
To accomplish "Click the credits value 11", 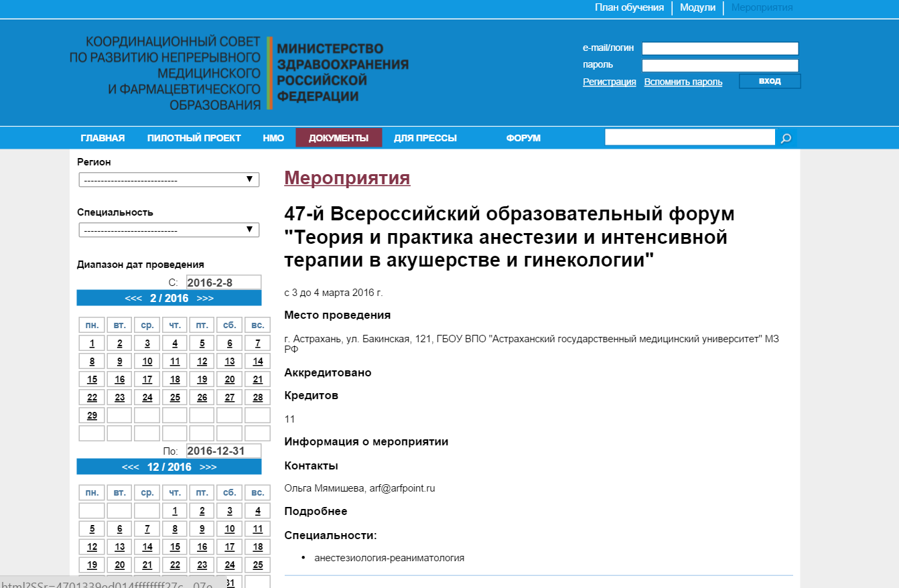I will (289, 419).
